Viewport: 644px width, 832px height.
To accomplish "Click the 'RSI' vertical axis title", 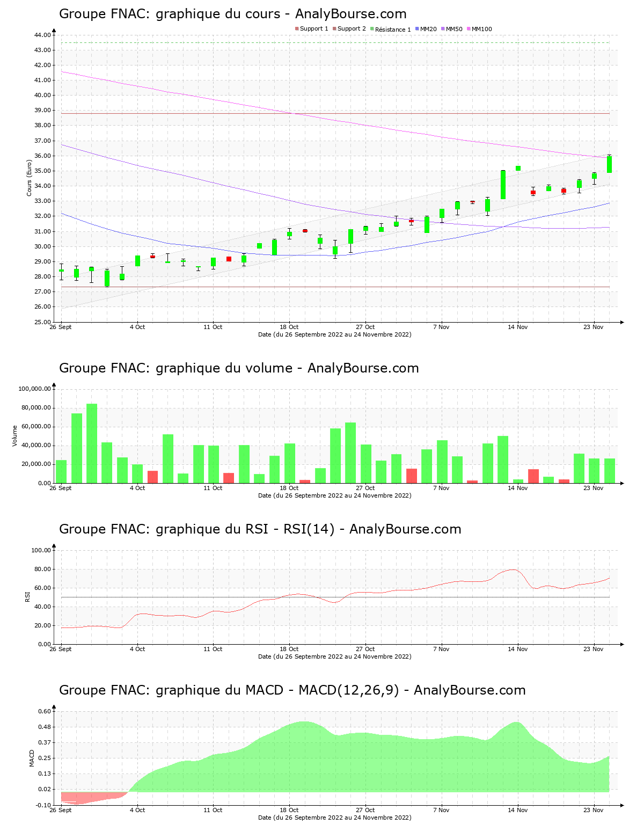I will click(27, 596).
